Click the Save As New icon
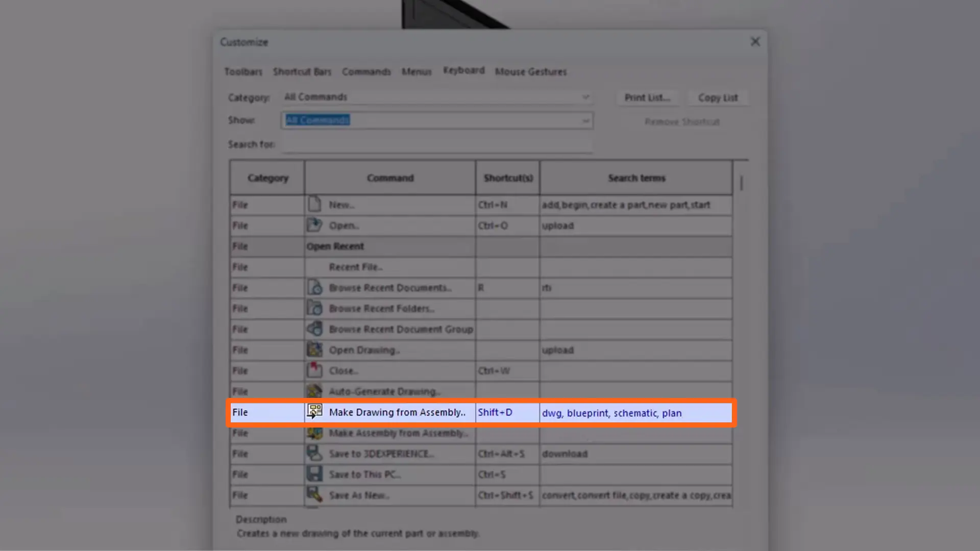The width and height of the screenshot is (980, 551). 314,494
